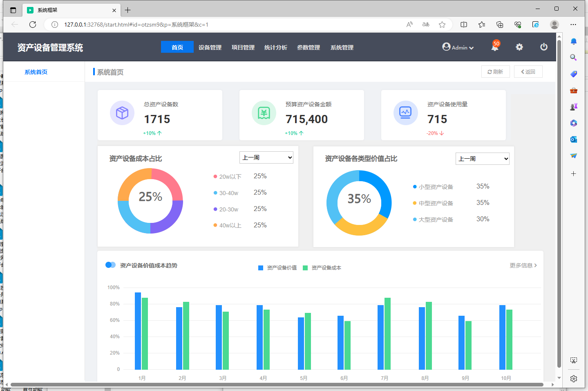This screenshot has height=391, width=588.
Task: Click the 20-30w legend entry
Action: coord(226,209)
